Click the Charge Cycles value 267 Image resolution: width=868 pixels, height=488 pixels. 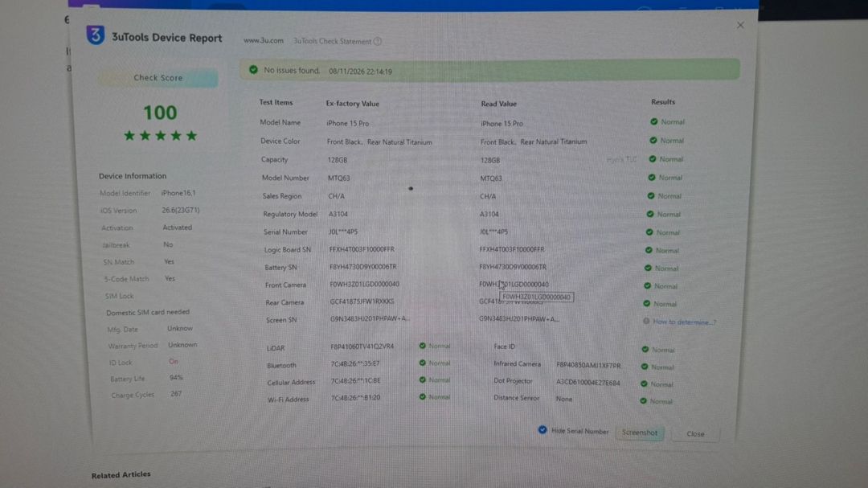pyautogui.click(x=176, y=394)
